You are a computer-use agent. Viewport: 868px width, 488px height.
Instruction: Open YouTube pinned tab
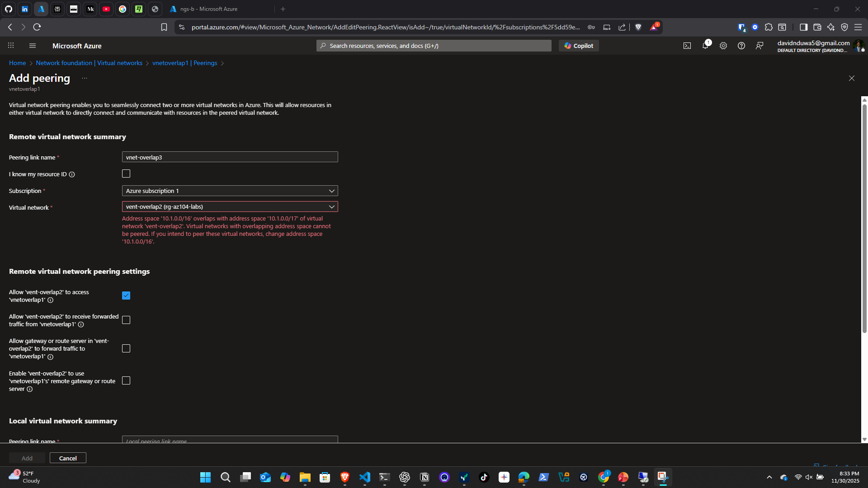[x=106, y=9]
